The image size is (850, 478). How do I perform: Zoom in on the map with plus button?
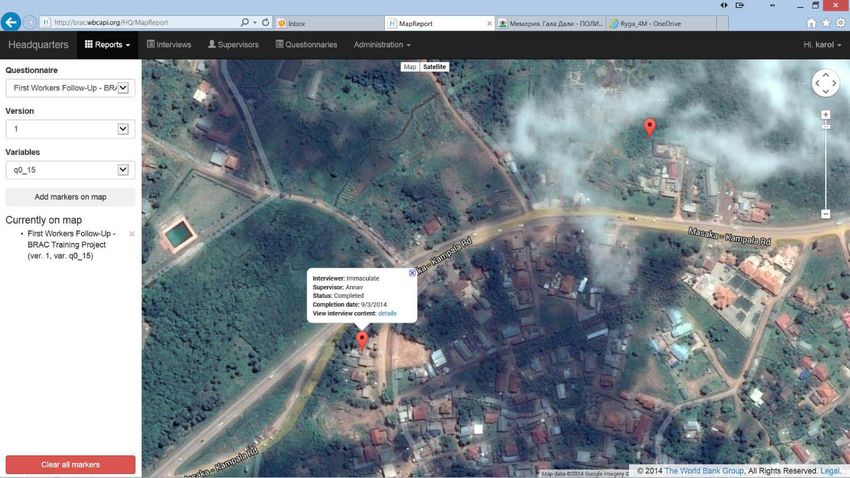click(825, 115)
